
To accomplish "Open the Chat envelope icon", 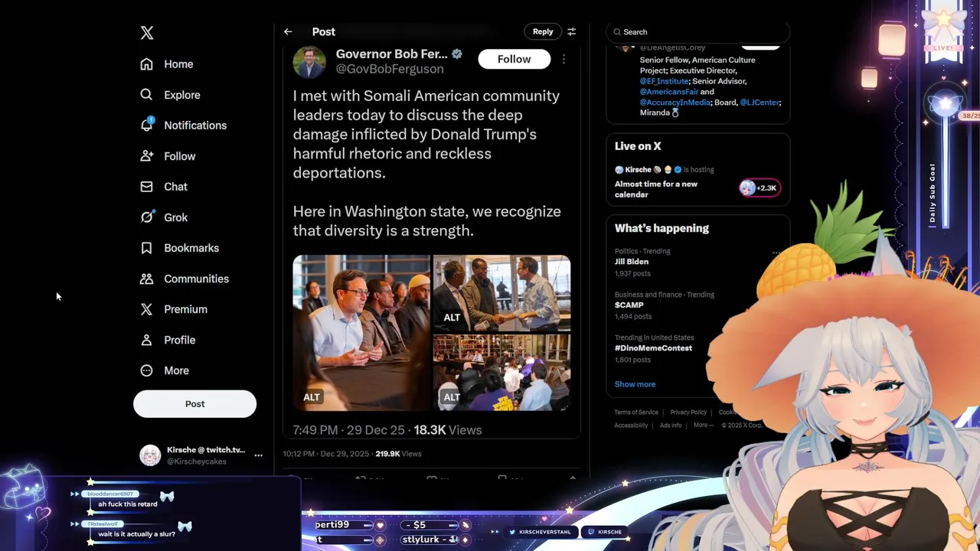I will (146, 187).
